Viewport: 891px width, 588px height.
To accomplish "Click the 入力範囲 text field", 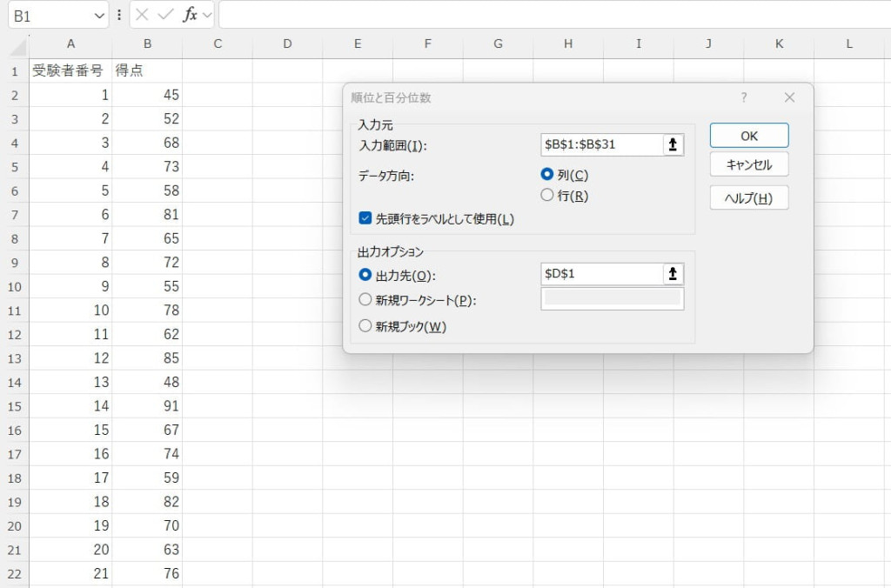I will tap(600, 144).
